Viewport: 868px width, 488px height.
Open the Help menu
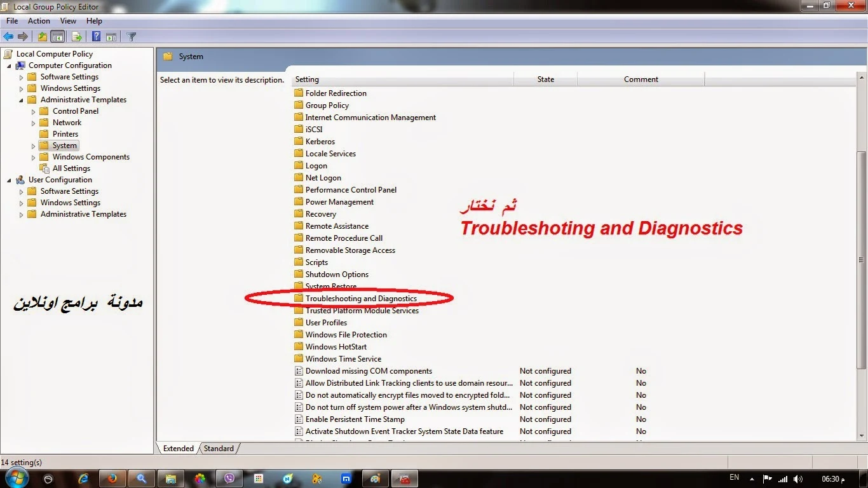pos(94,21)
